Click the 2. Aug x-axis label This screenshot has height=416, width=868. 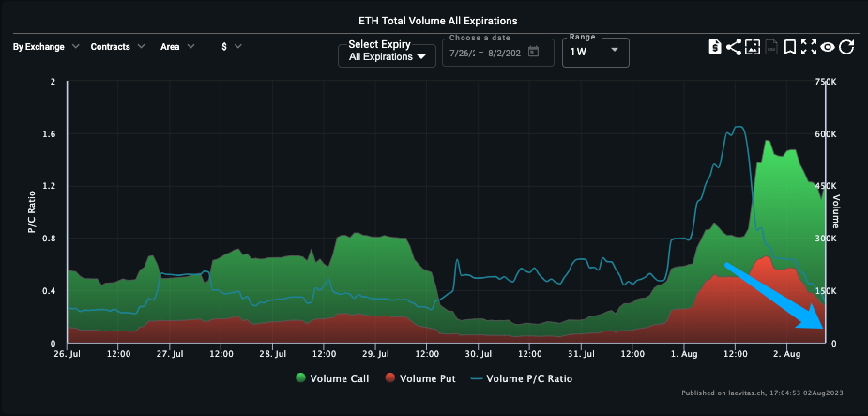point(788,353)
